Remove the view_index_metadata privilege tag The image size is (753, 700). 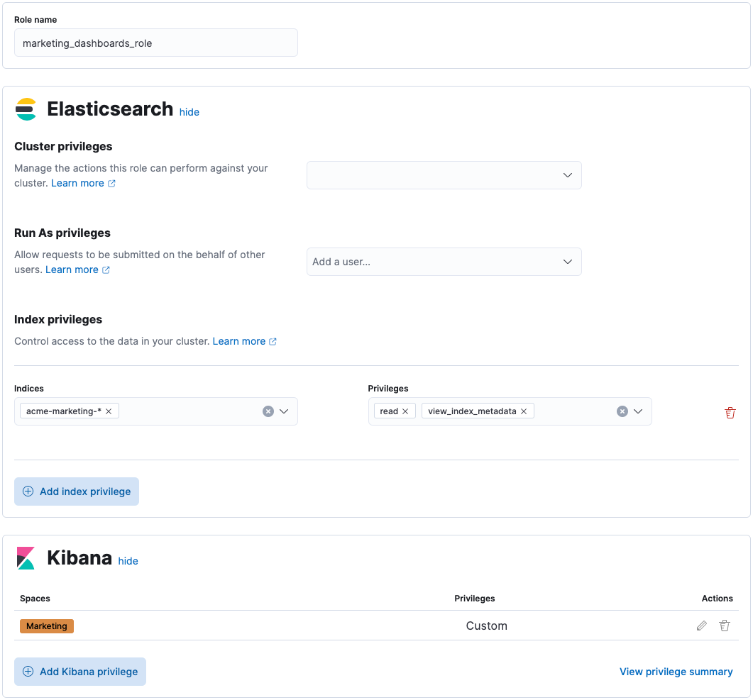tap(523, 411)
